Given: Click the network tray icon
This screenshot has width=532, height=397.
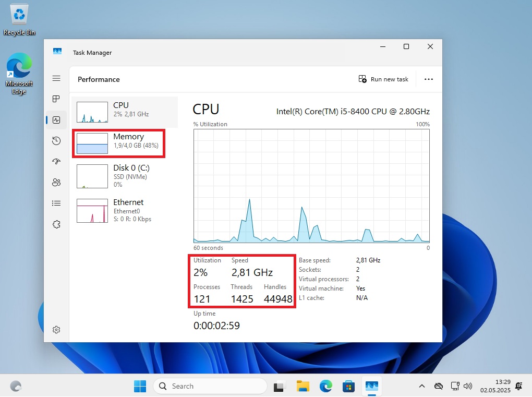Looking at the screenshot, I should (x=455, y=386).
